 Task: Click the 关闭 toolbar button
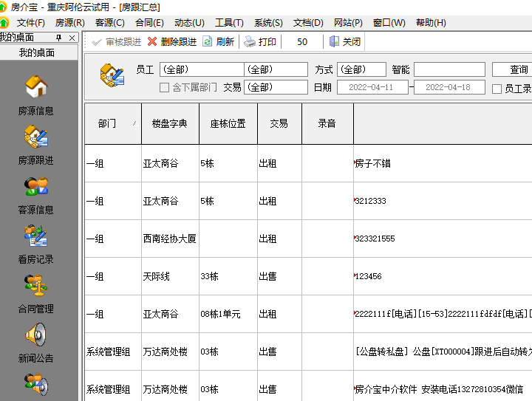click(x=345, y=42)
